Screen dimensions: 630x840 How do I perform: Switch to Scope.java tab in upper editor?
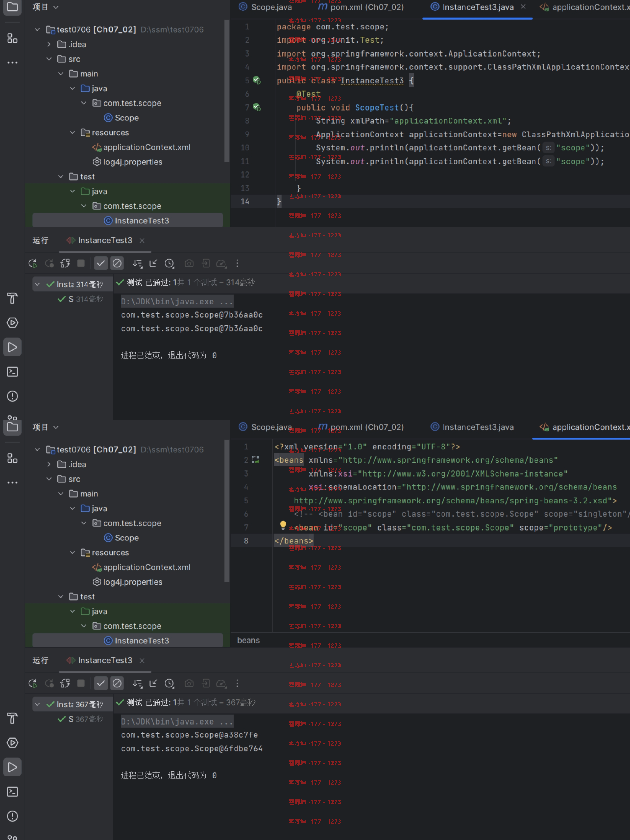[x=265, y=7]
